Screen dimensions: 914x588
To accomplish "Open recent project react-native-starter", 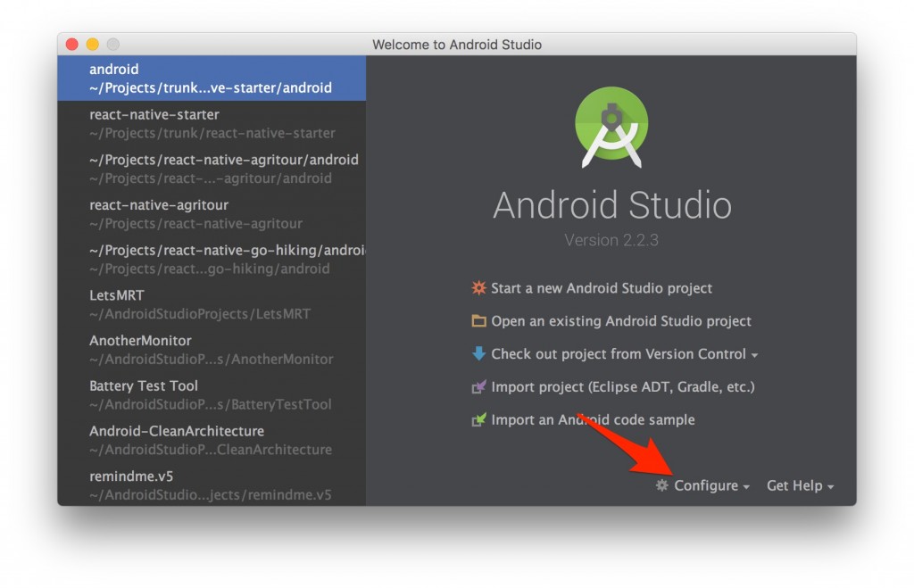I will click(x=212, y=123).
